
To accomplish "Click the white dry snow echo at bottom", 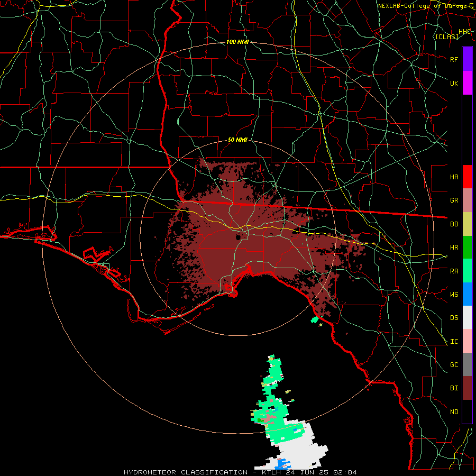I will pos(300,449).
